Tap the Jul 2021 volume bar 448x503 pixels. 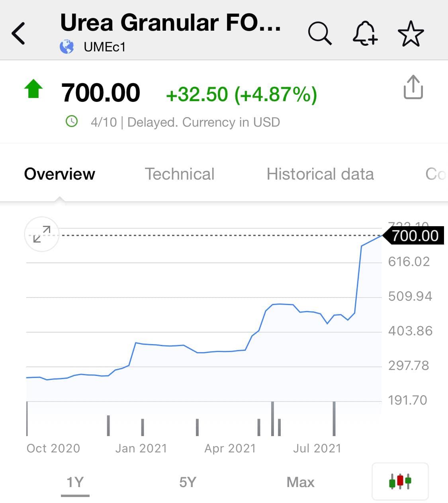click(x=334, y=419)
